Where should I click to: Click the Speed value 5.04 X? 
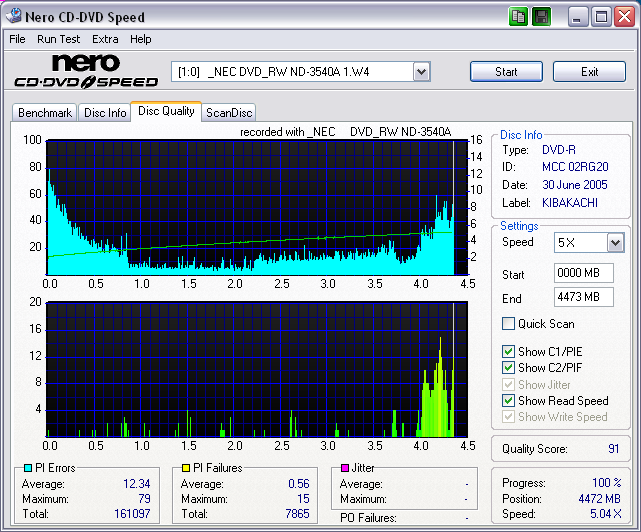coord(605,514)
